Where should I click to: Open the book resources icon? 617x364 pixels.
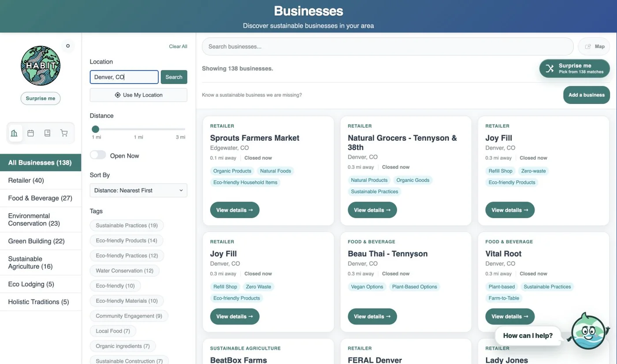tap(48, 133)
